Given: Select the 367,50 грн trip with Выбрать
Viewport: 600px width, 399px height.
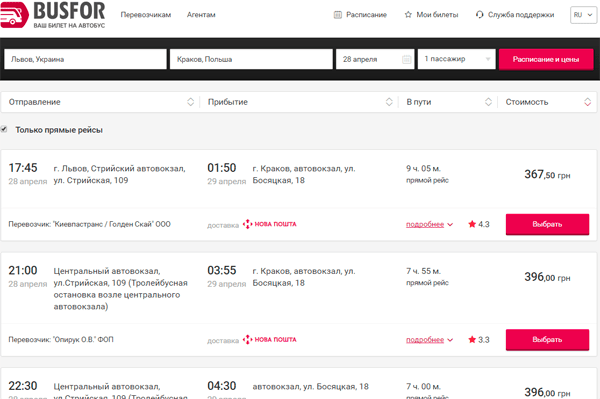Looking at the screenshot, I should [547, 224].
